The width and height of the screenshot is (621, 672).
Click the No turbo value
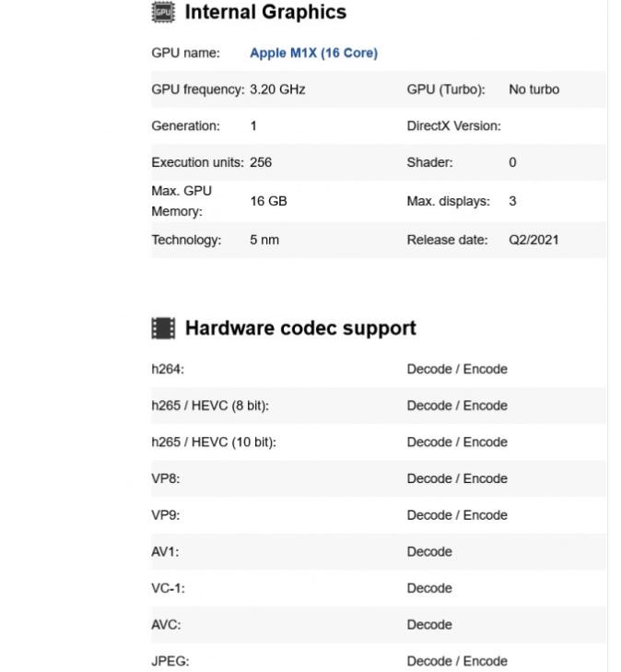(x=533, y=89)
